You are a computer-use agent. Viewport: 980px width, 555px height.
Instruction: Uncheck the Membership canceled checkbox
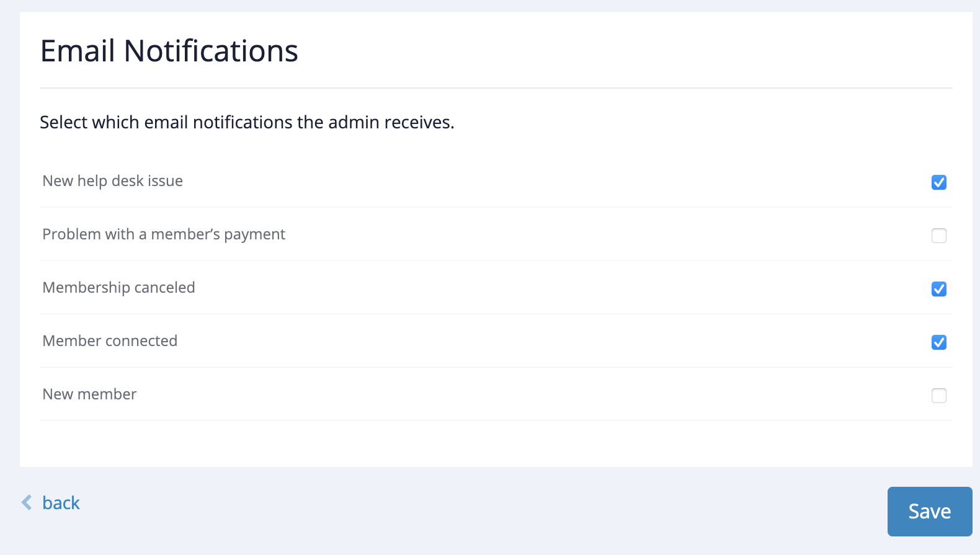tap(938, 289)
